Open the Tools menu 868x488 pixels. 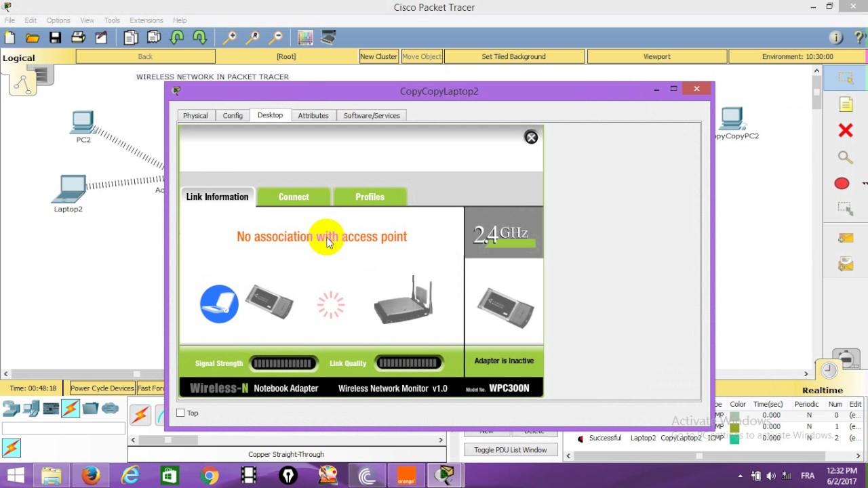point(112,20)
